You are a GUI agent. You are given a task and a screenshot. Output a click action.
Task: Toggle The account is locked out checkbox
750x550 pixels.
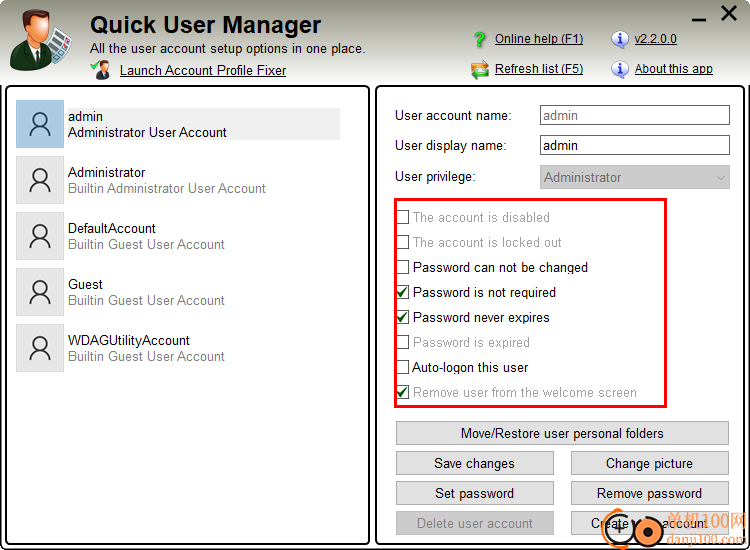[x=403, y=242]
